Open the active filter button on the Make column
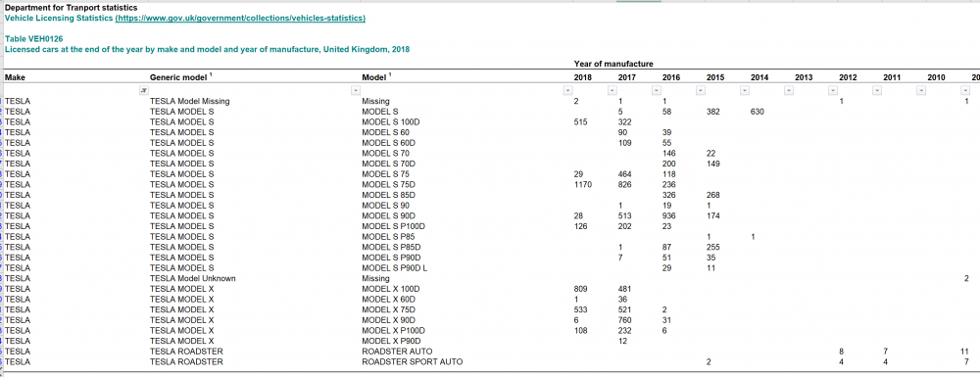Image resolution: width=980 pixels, height=377 pixels. [143, 90]
